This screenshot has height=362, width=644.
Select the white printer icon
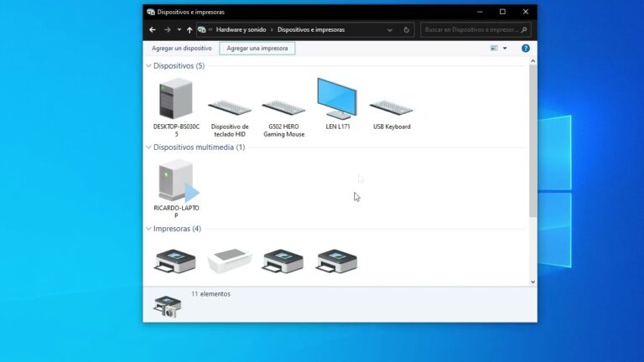(x=229, y=261)
